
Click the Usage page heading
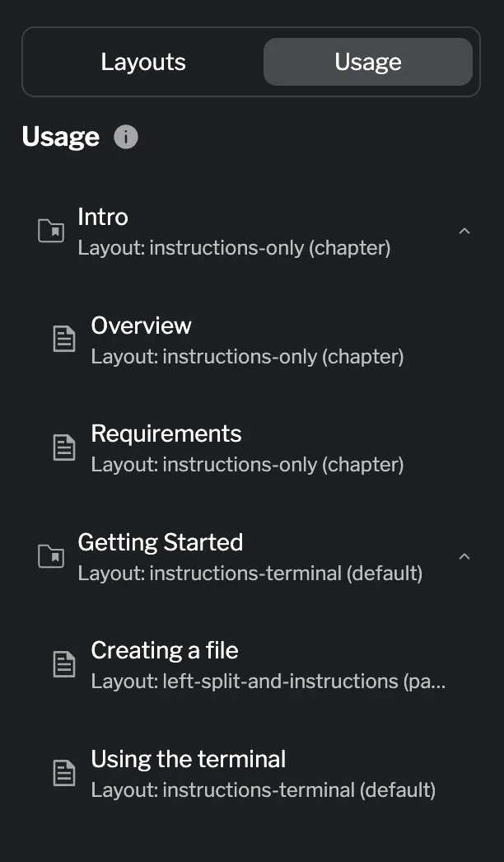pyautogui.click(x=60, y=137)
